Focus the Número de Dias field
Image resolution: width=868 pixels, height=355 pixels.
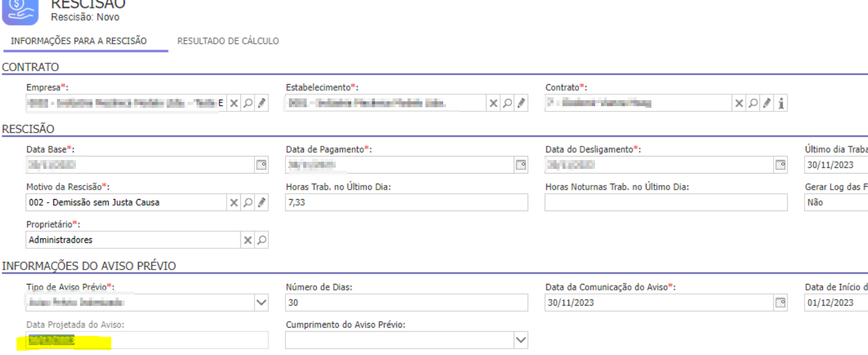[x=406, y=303]
